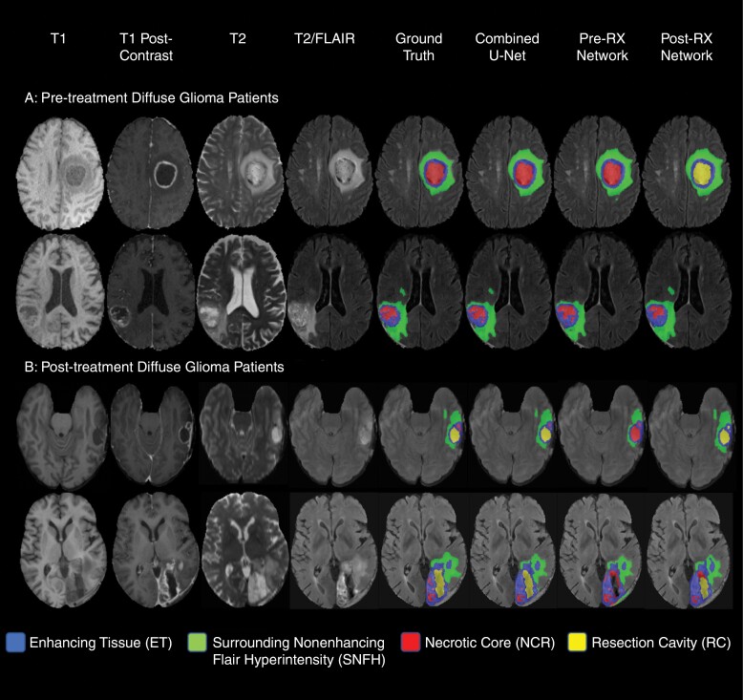
Task: Open section B bottom-row T1 Post-Contrast scan
Action: (x=156, y=550)
